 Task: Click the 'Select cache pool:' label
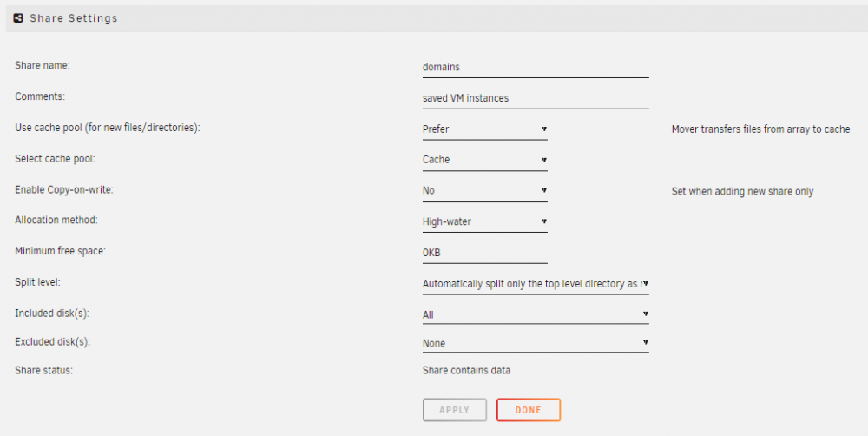[55, 158]
